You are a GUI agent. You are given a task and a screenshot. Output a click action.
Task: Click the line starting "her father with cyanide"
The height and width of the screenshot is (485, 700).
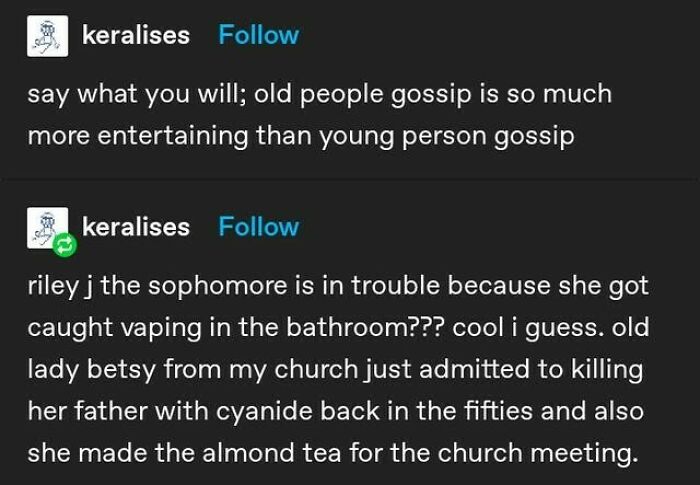pyautogui.click(x=336, y=412)
